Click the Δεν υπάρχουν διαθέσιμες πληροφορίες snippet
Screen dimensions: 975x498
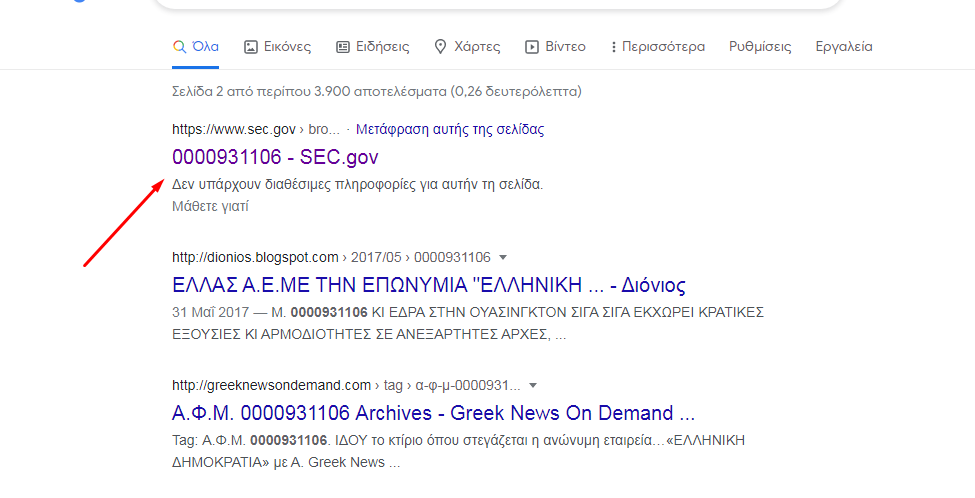pyautogui.click(x=358, y=185)
